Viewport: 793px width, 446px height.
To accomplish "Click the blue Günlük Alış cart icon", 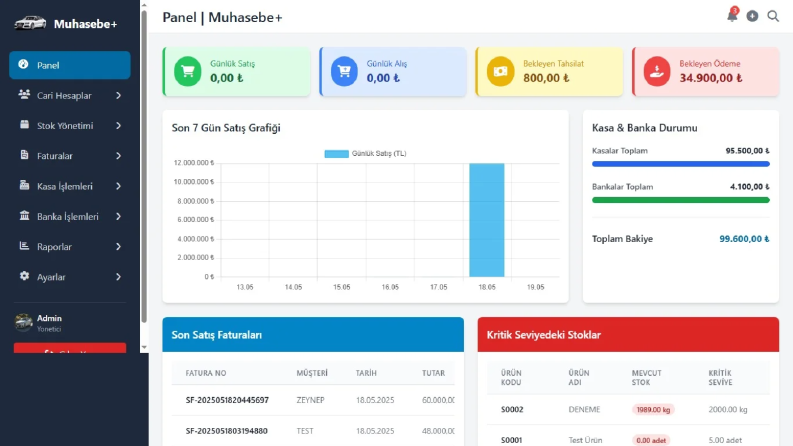I will pos(344,72).
